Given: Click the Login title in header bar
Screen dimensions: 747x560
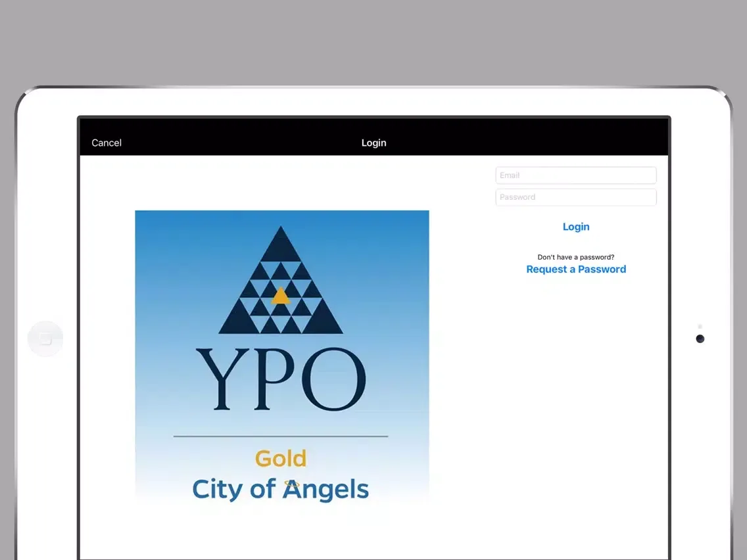Looking at the screenshot, I should point(374,143).
